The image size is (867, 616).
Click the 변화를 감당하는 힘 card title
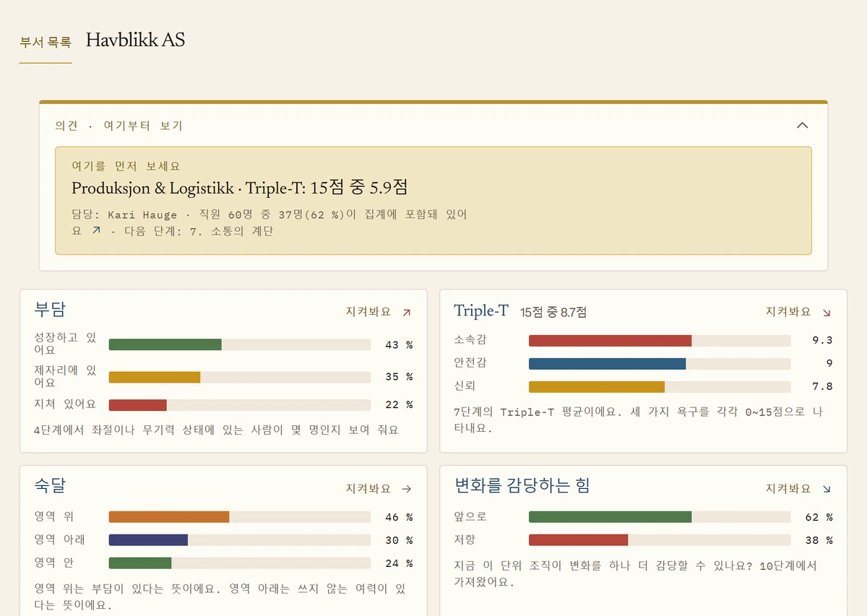[522, 486]
